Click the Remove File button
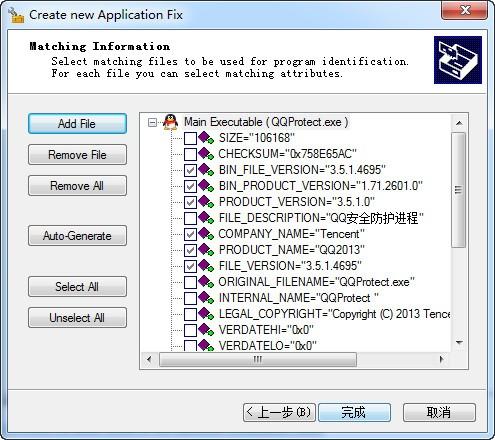 [x=77, y=155]
